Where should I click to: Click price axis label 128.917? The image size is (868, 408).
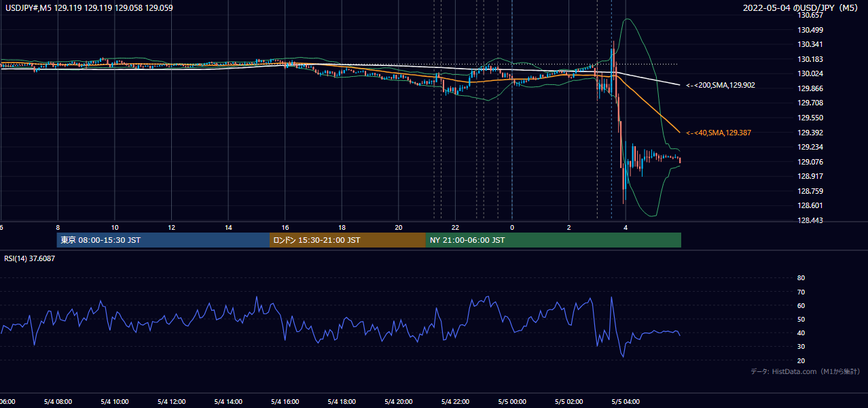[811, 176]
